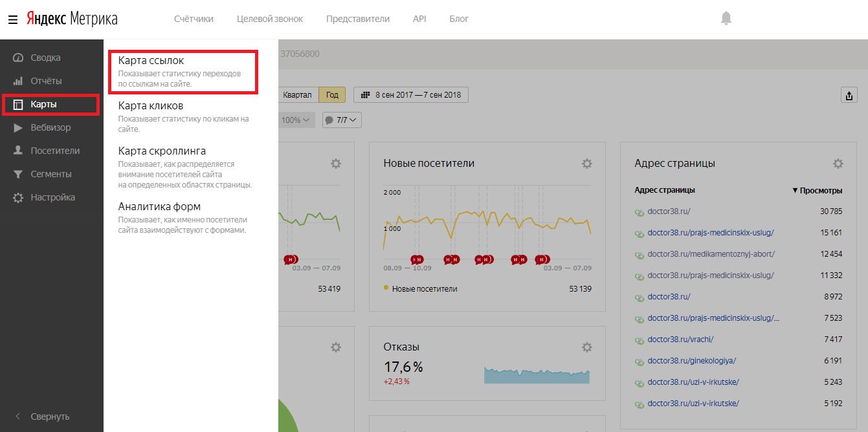This screenshot has height=432, width=868.
Task: Open the doctor38.ru/vrachi/ page link
Action: click(680, 339)
